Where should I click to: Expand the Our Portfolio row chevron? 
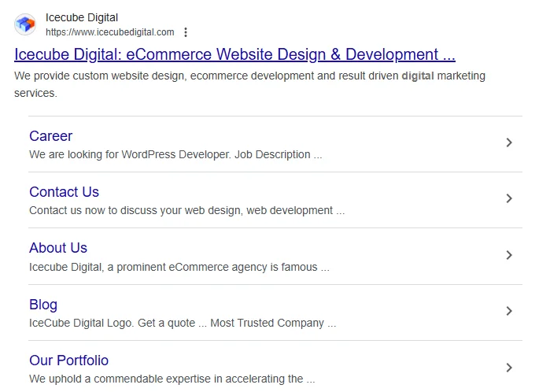pos(509,368)
